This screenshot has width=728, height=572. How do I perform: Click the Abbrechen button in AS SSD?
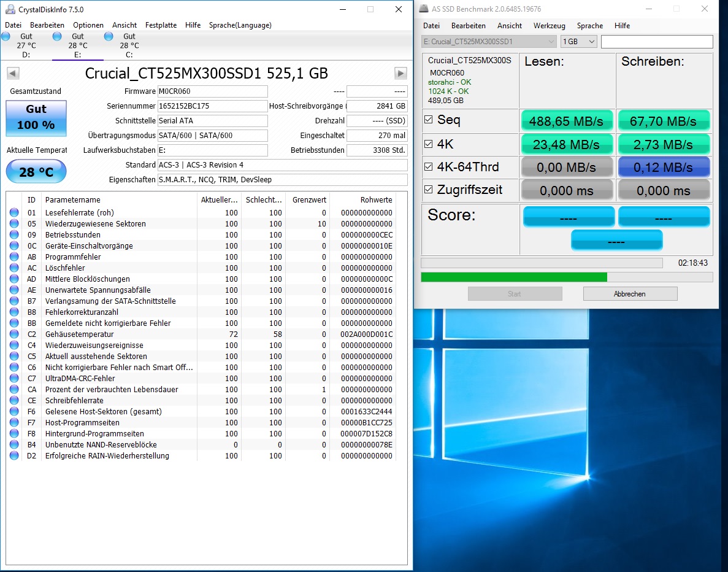coord(630,293)
